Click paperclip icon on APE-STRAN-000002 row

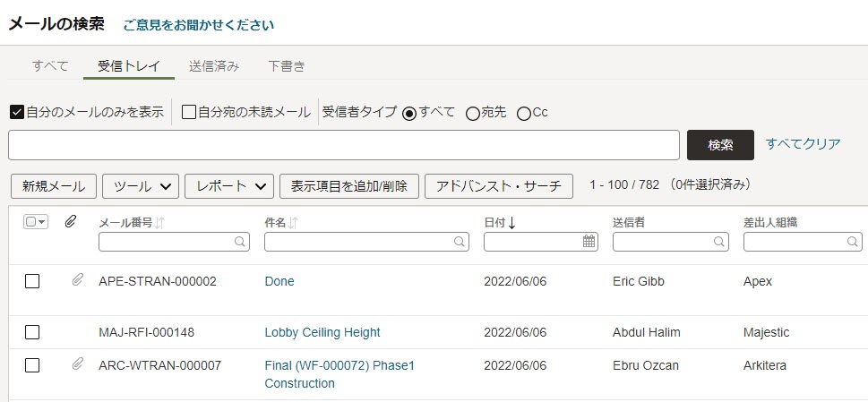point(78,280)
